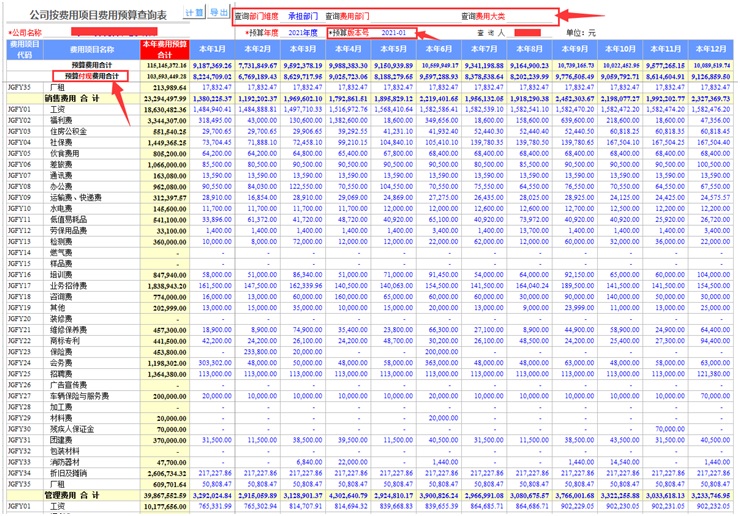This screenshot has height=516, width=740.
Task: Select the 会务费 row name
Action: coord(61,363)
